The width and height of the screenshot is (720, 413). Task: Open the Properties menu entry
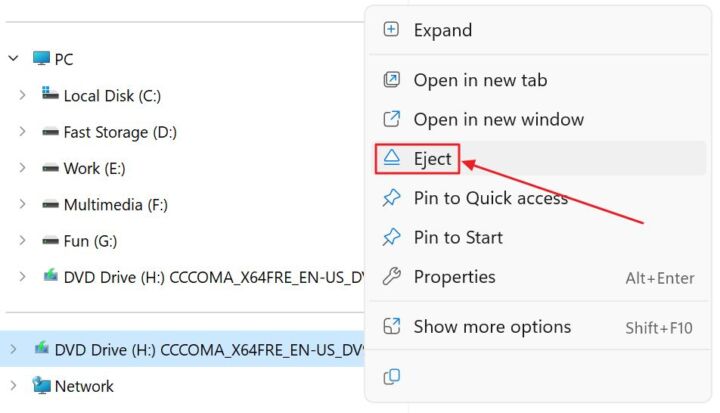coord(454,276)
